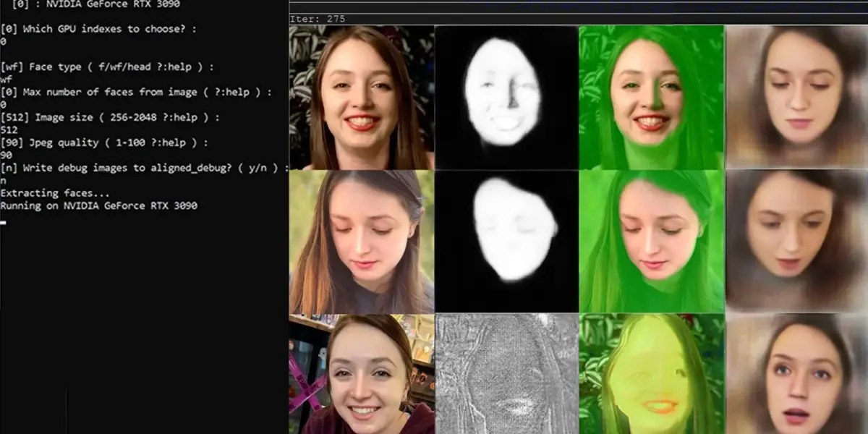Click the top-row blurry predicted face output
The image size is (868, 434).
(x=797, y=98)
